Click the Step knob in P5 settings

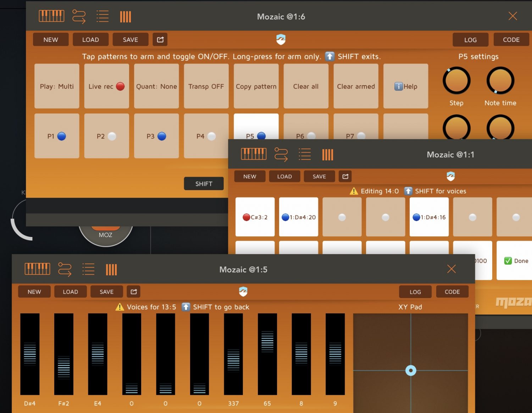[456, 81]
